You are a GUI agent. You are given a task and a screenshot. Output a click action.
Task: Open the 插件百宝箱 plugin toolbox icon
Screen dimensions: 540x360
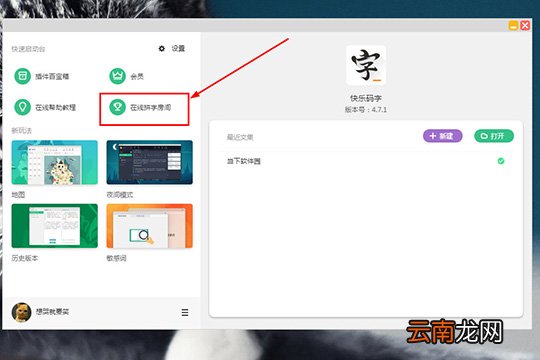(22, 76)
